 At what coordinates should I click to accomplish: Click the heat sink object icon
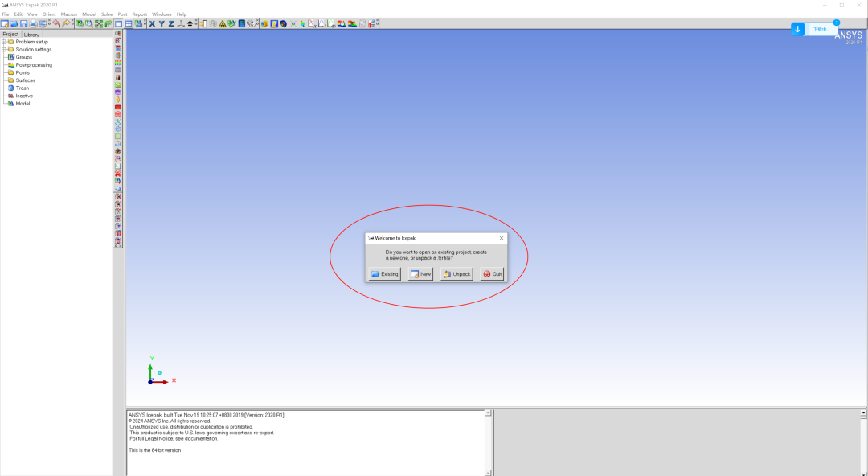[118, 143]
